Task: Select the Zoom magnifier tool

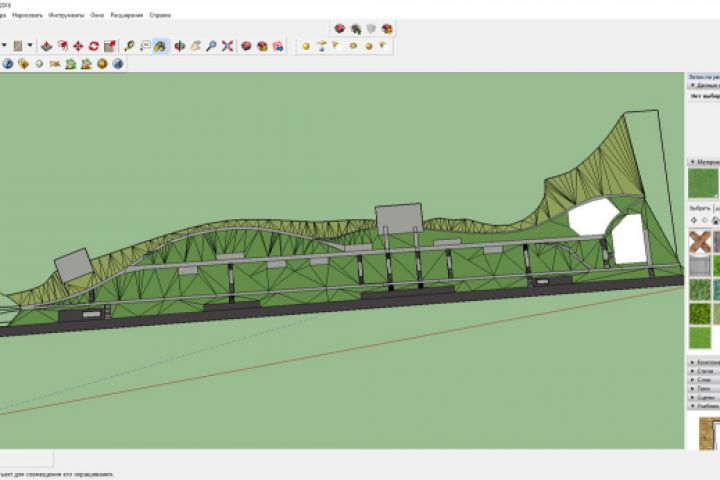Action: click(211, 46)
